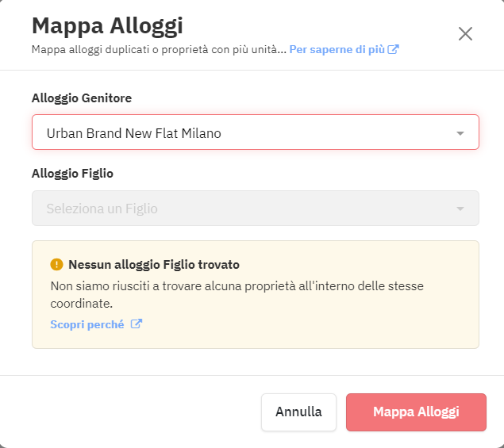Screen dimensions: 504x448
Task: Click the orange warning exclamation icon
Action: coord(56,265)
